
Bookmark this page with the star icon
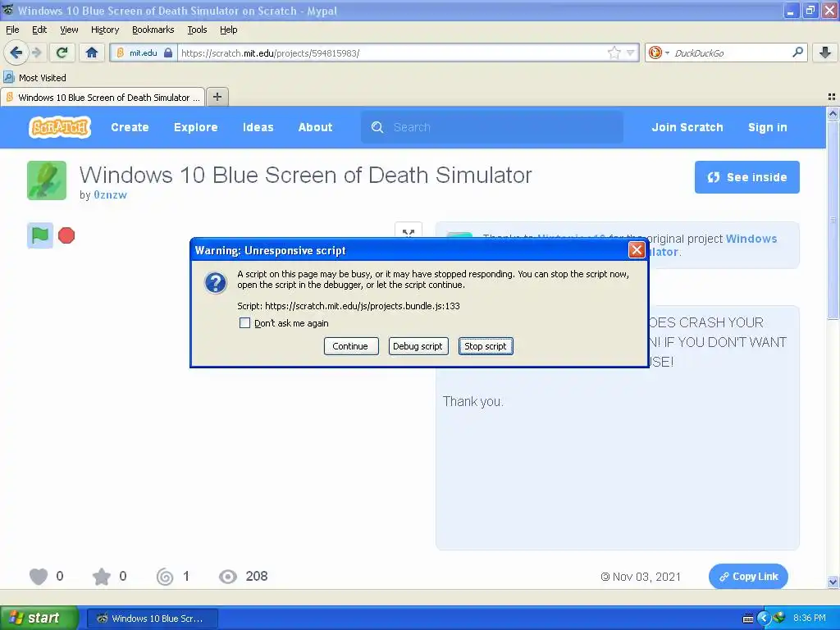tap(614, 52)
